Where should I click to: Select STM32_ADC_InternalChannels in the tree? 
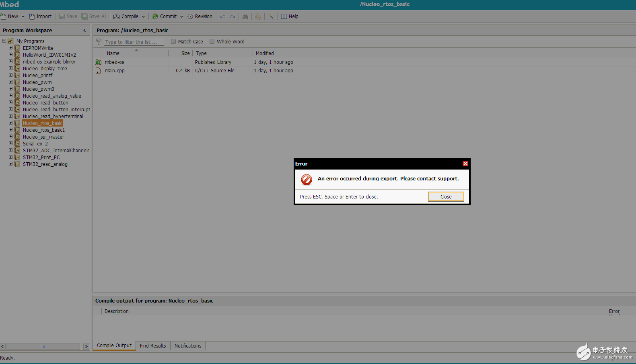click(x=56, y=151)
